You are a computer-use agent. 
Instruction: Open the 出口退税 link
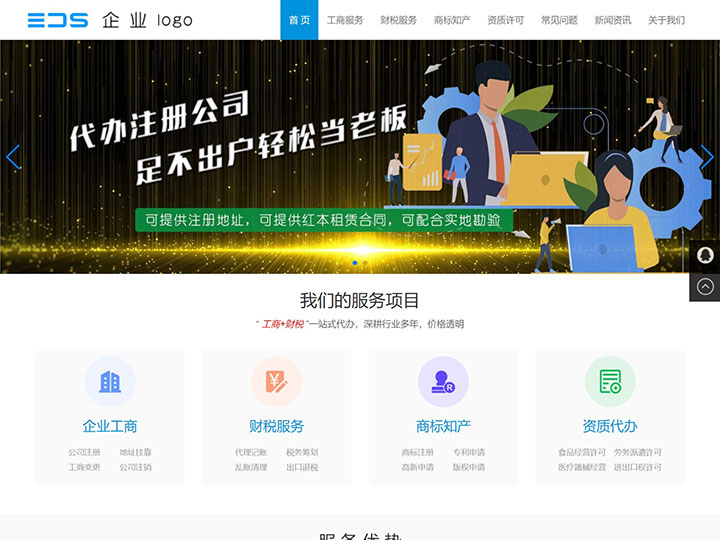tap(302, 467)
